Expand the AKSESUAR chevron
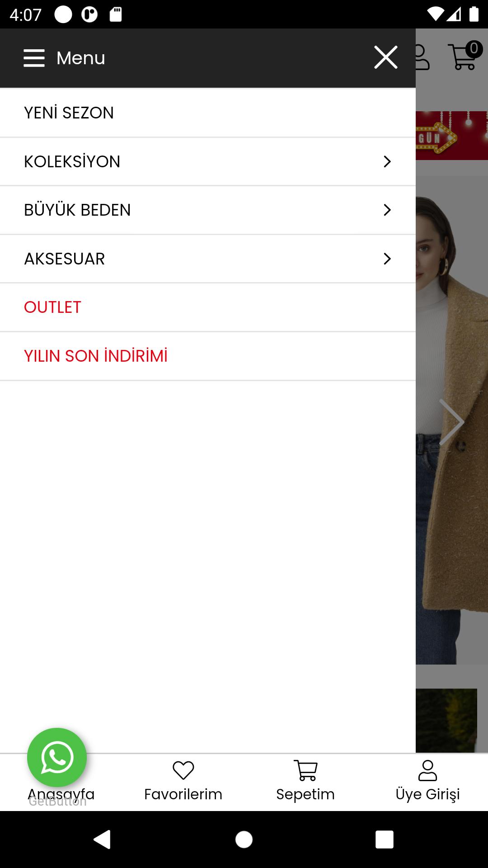Image resolution: width=488 pixels, height=868 pixels. point(387,259)
